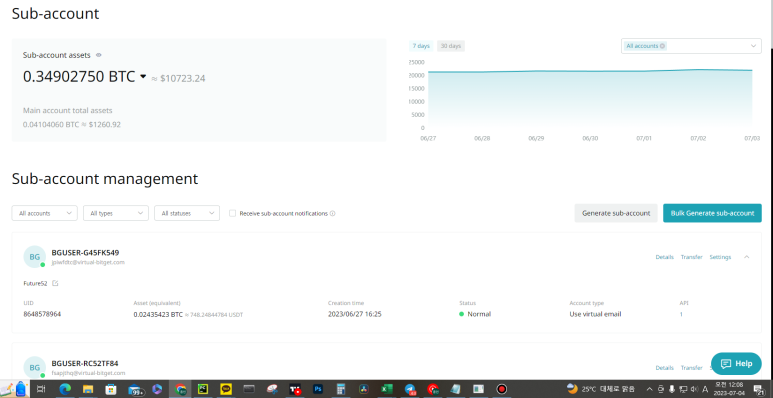Open the volume control tray icon
This screenshot has width=773, height=398.
(x=694, y=389)
